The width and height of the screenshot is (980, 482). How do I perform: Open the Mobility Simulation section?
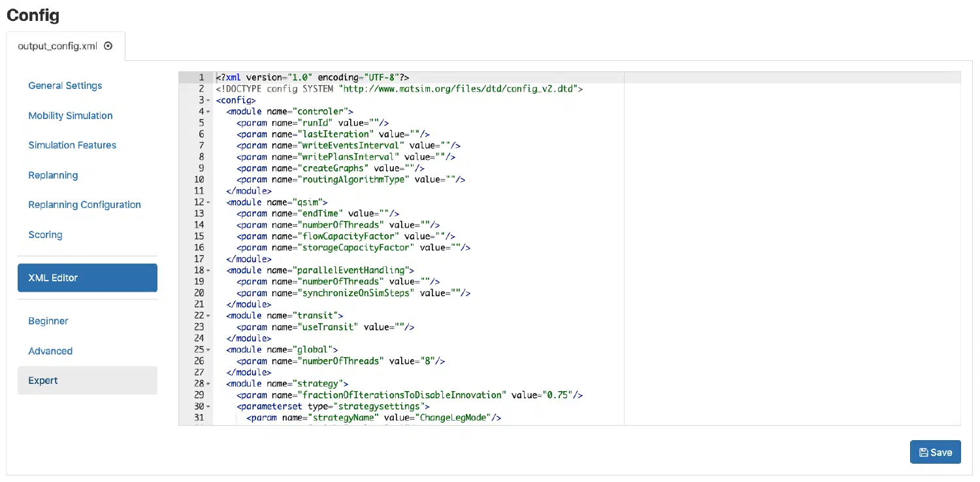tap(70, 115)
